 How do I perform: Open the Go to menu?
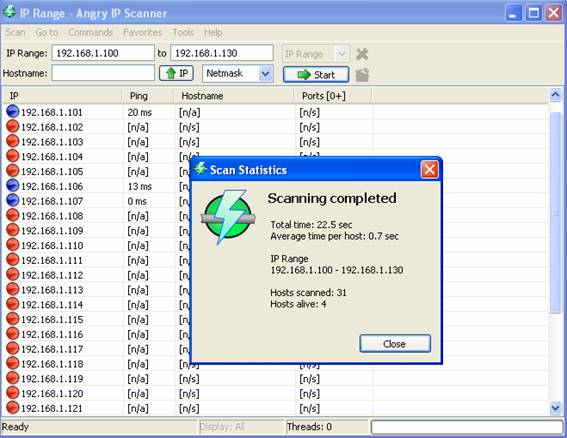pos(47,33)
